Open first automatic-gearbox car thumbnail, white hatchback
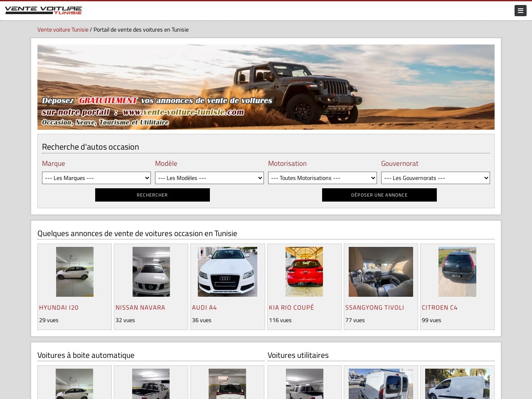The width and height of the screenshot is (532, 399). coord(74,384)
